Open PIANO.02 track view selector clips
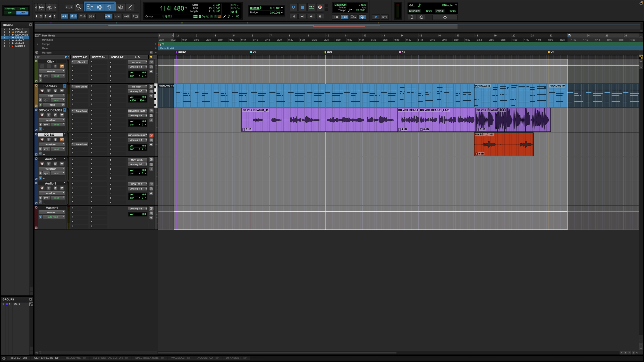Image resolution: width=644 pixels, height=362 pixels. (x=52, y=96)
